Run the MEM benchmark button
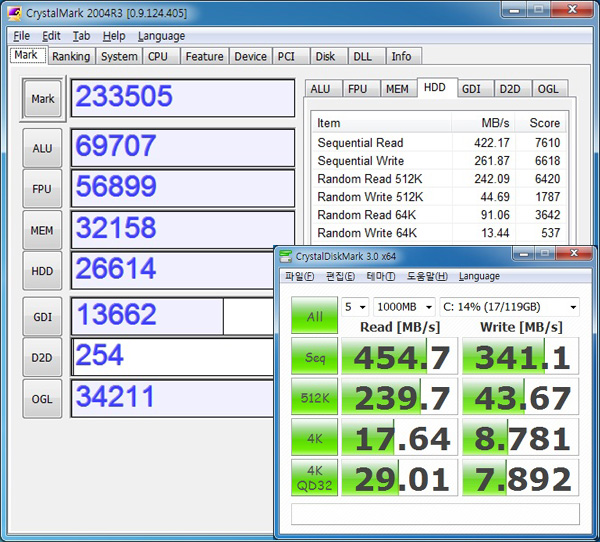Viewport: 600px width, 542px height. pyautogui.click(x=42, y=230)
